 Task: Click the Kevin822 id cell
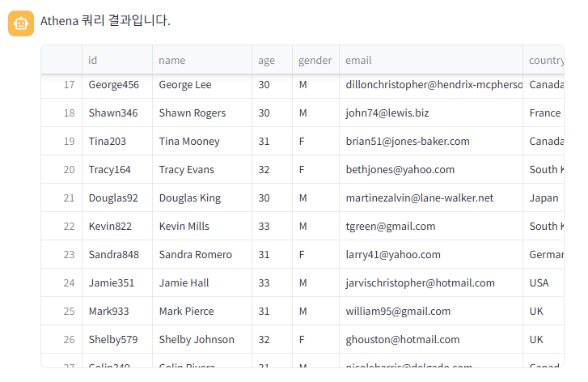tap(117, 227)
